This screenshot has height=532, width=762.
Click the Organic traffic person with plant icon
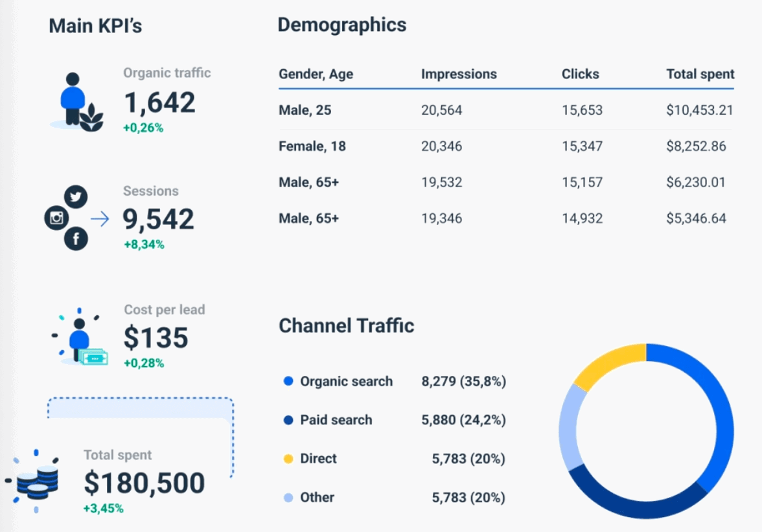pyautogui.click(x=78, y=102)
